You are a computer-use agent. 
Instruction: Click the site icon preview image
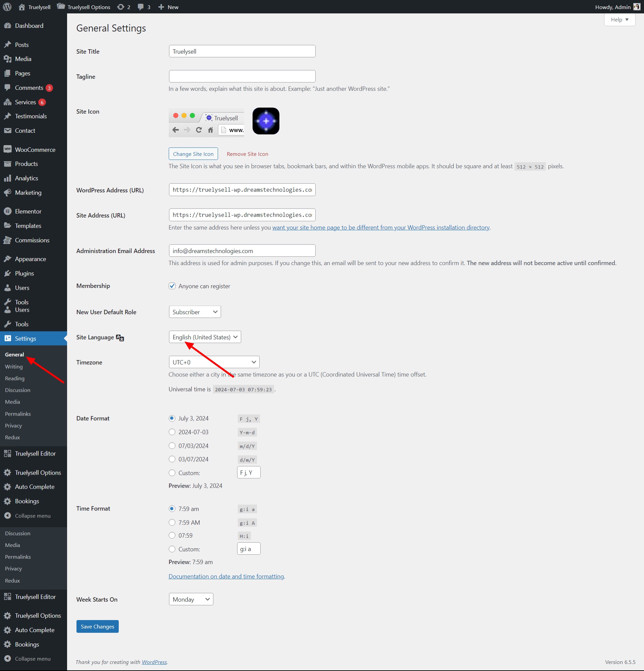click(x=266, y=121)
